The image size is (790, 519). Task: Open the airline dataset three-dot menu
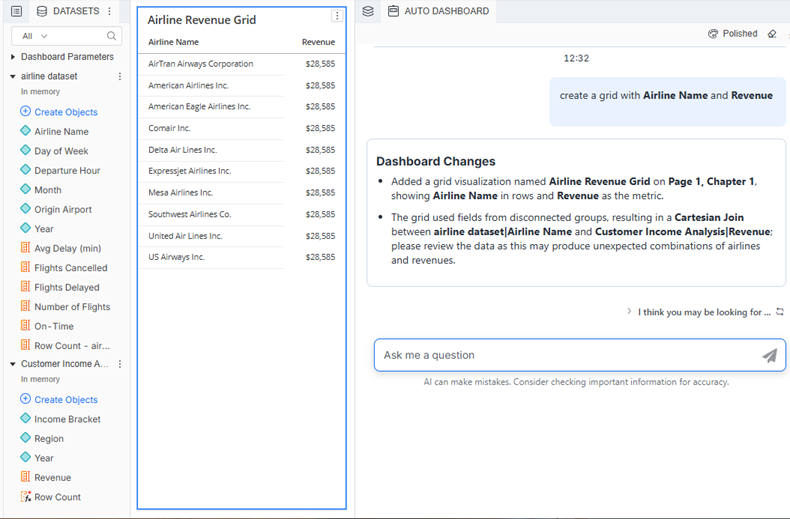[120, 76]
